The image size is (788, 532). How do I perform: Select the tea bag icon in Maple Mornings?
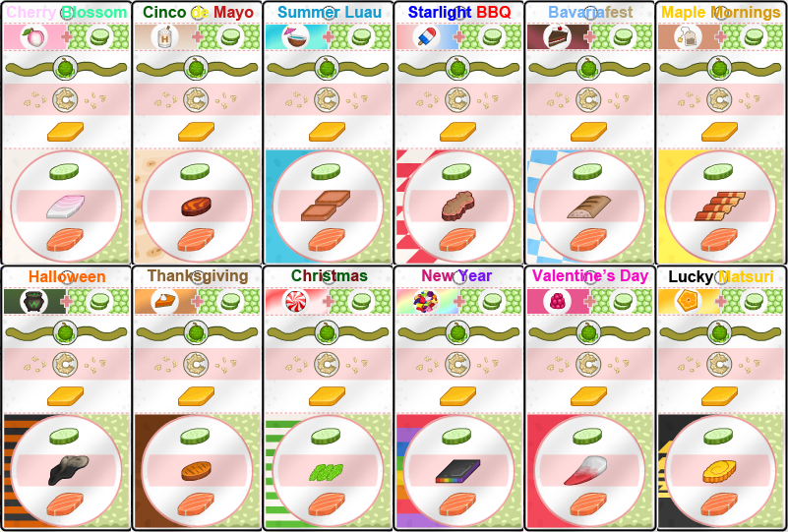(688, 37)
